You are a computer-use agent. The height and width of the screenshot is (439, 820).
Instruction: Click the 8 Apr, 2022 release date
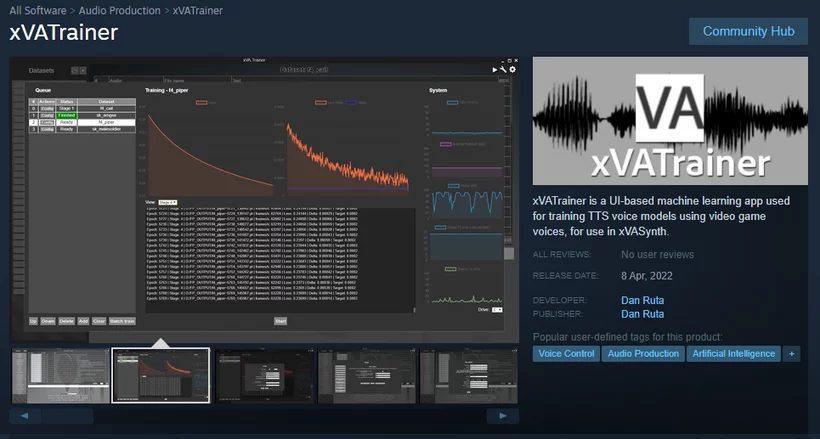[x=647, y=276]
